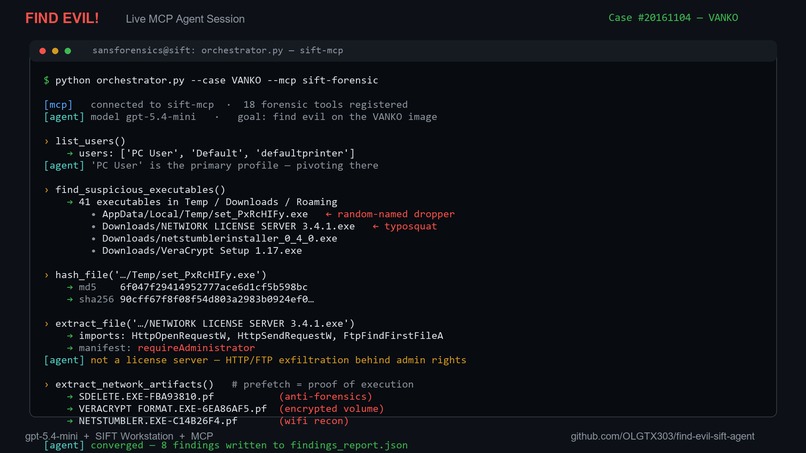
Task: Click the md5 hash value
Action: [213, 287]
